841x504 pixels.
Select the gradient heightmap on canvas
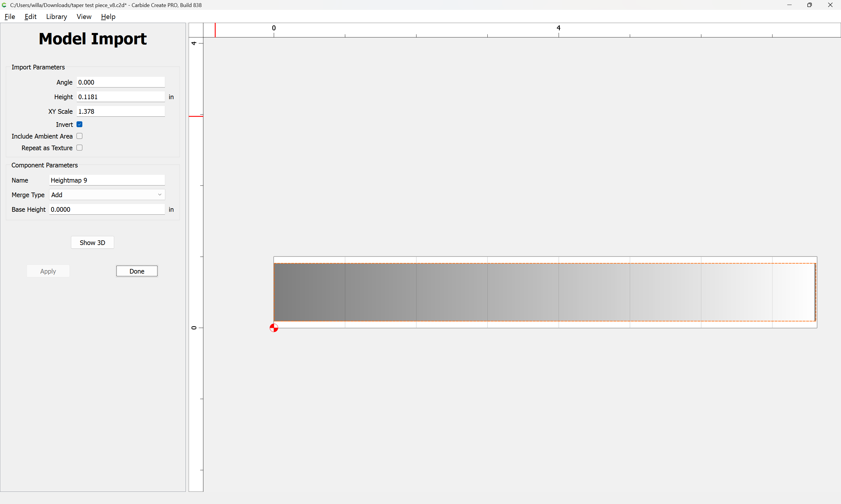544,292
